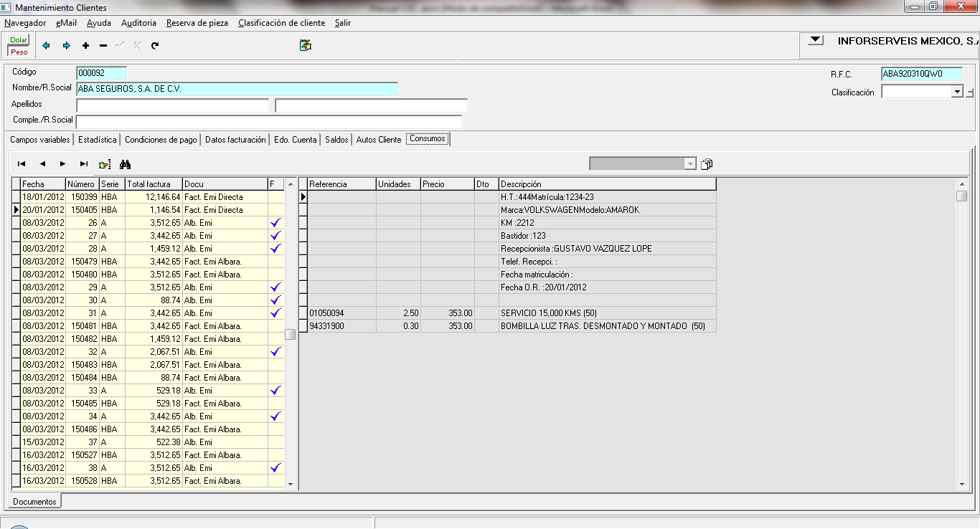This screenshot has width=980, height=529.
Task: Go to previous client with left arrow
Action: pos(47,46)
